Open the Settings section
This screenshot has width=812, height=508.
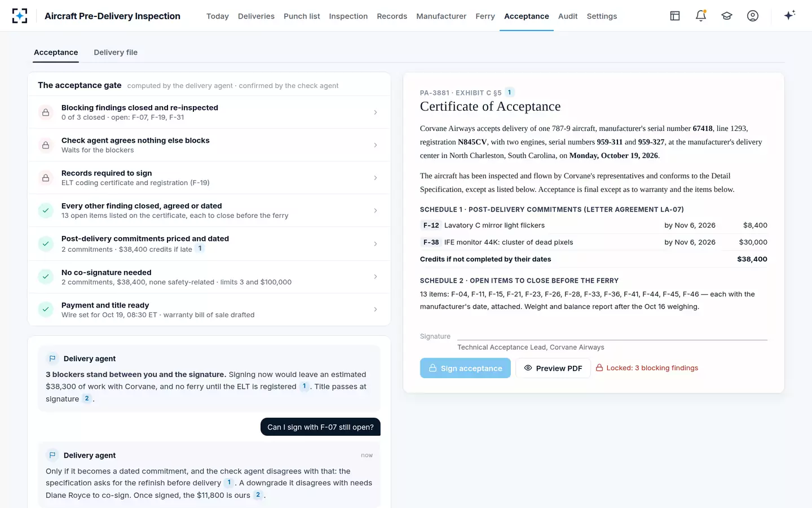click(602, 16)
